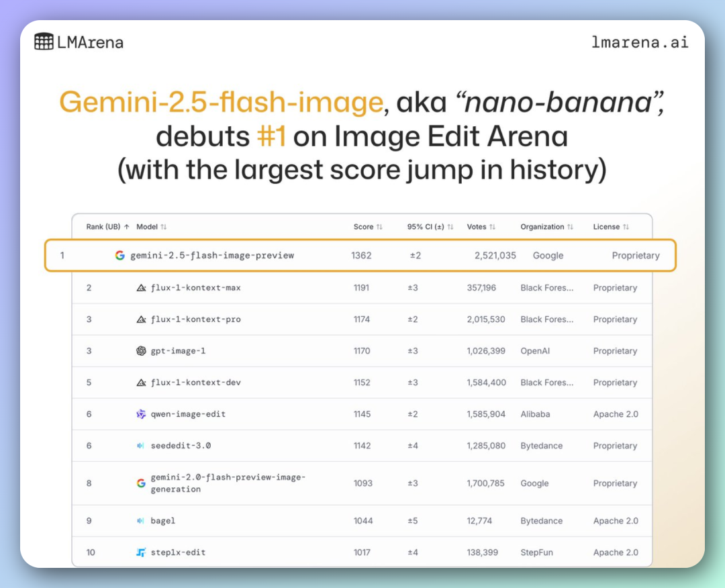Open the gpt-image-1 model name

click(x=178, y=351)
